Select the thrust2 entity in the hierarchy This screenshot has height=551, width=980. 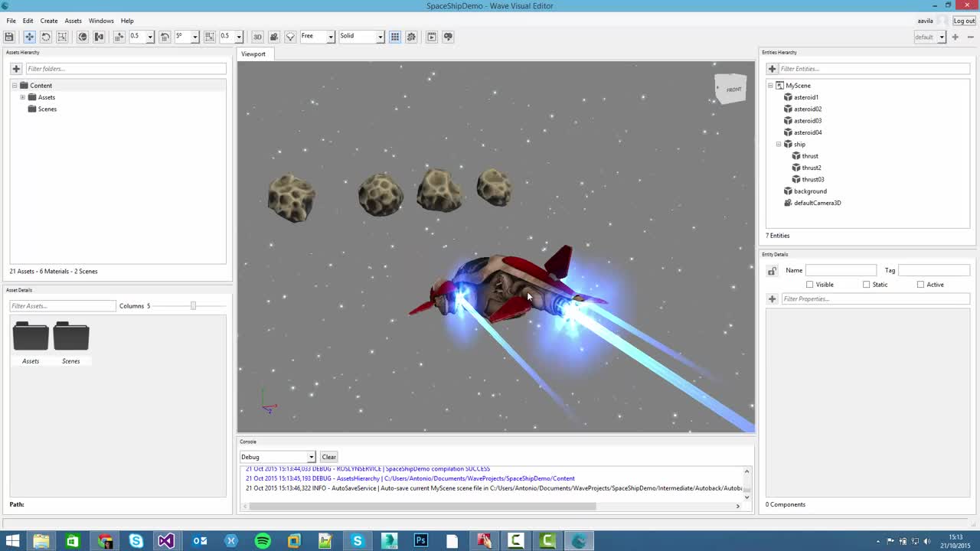[811, 167]
